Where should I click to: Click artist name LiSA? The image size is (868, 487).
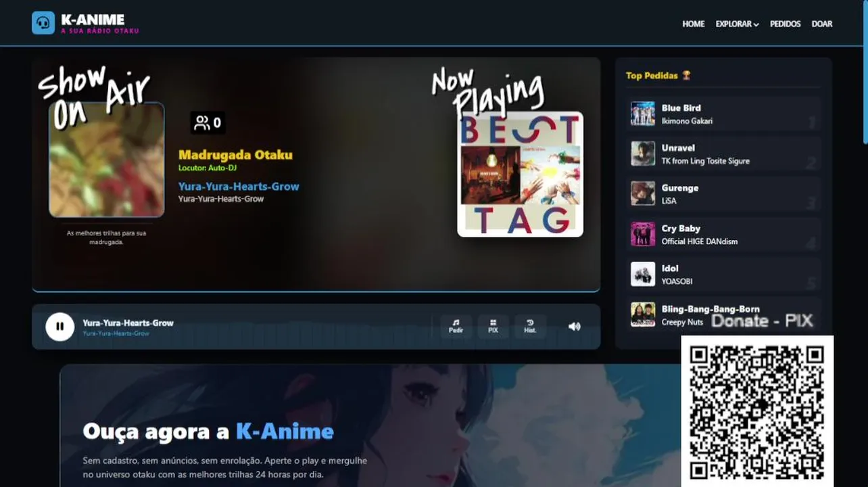coord(669,201)
